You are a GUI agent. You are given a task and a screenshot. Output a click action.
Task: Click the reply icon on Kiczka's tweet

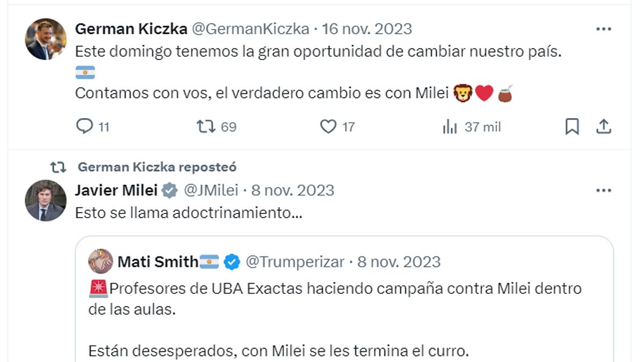tap(85, 127)
